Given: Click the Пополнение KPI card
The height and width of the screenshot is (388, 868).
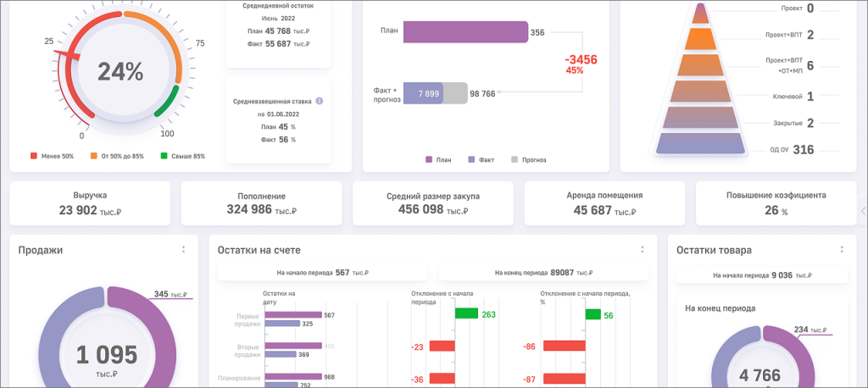Looking at the screenshot, I should pos(262,203).
